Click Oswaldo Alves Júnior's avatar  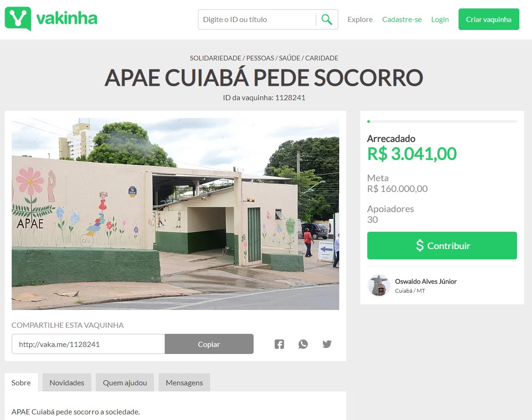(379, 285)
